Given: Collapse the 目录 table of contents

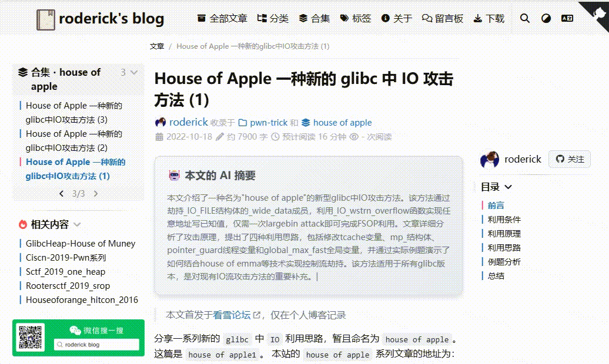Looking at the screenshot, I should pyautogui.click(x=508, y=187).
